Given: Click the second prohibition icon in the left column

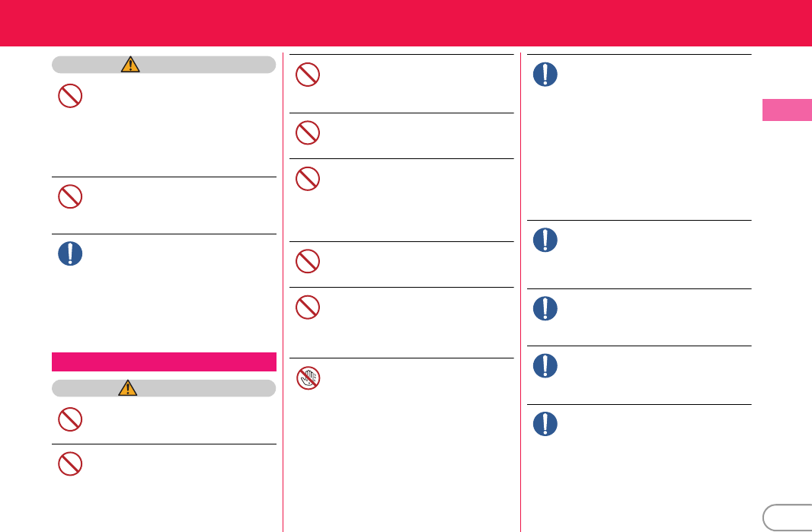Looking at the screenshot, I should click(70, 198).
